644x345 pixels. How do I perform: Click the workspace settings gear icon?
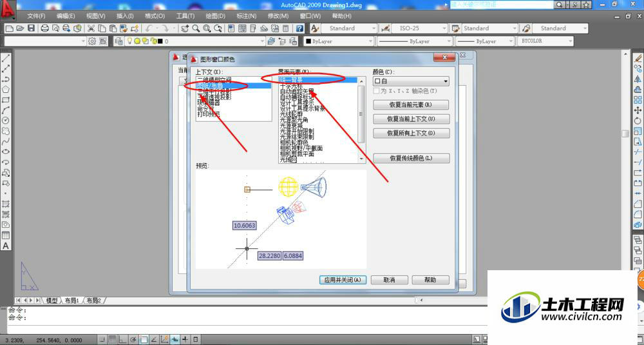[x=92, y=41]
